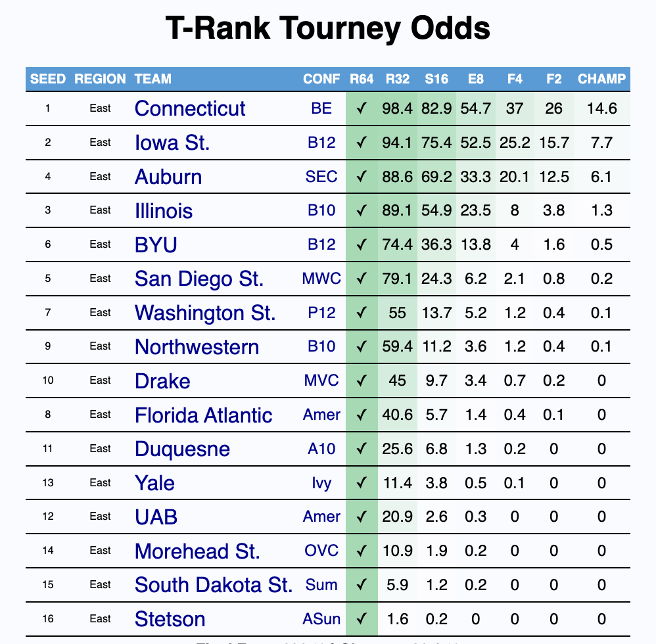Open the Iowa St. team page
The height and width of the screenshot is (644, 656).
(x=172, y=143)
